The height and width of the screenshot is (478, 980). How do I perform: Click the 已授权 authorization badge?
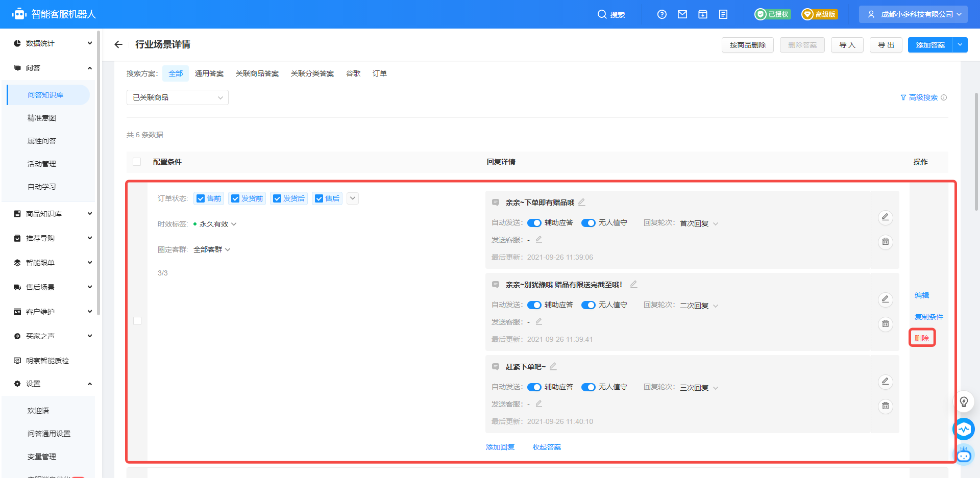773,14
